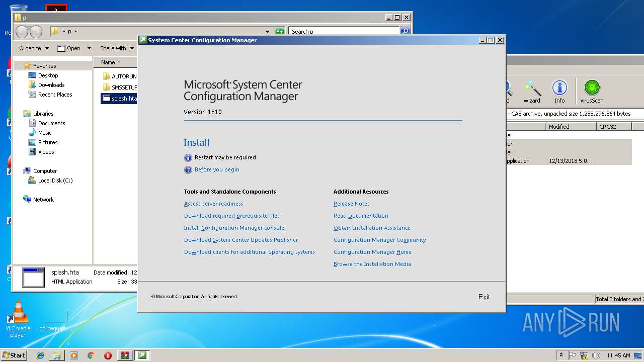Expand the Open button dropdown arrow
Screen dimensions: 644x362
(x=89, y=48)
